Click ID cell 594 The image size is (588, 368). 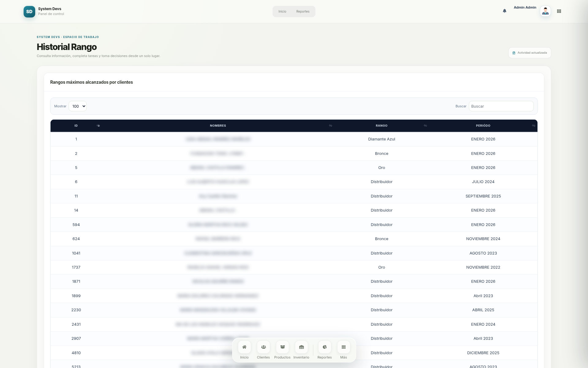coord(76,225)
